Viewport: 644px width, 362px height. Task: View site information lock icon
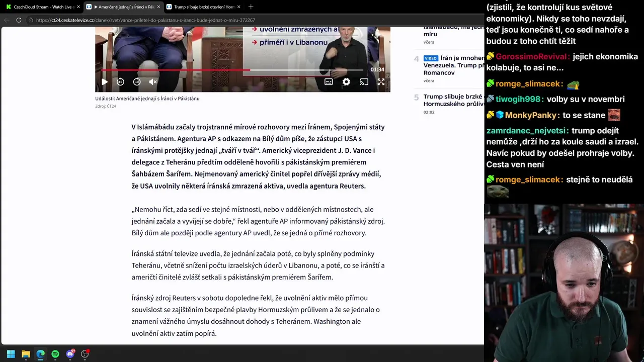pos(31,20)
